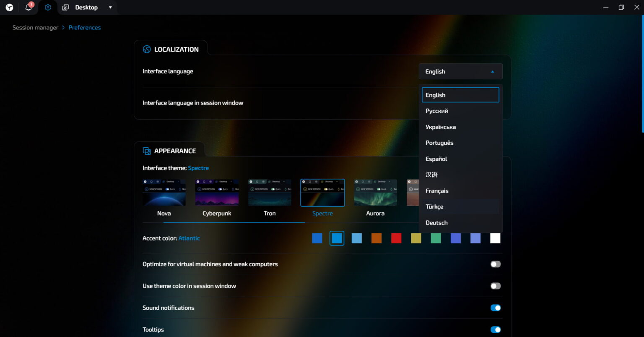Select the Cyberpunk theme thumbnail
Screen dimensions: 644x337
tap(217, 192)
